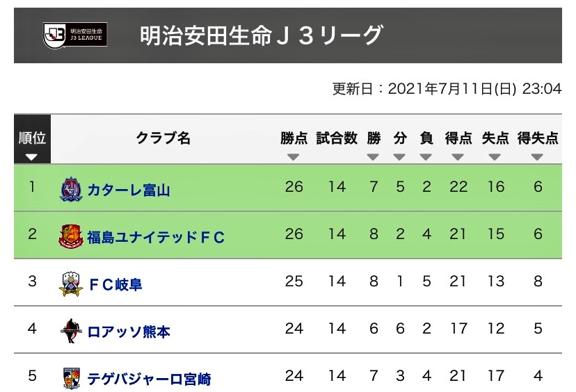Open the 福島ユナイテッドFC team link

click(156, 237)
